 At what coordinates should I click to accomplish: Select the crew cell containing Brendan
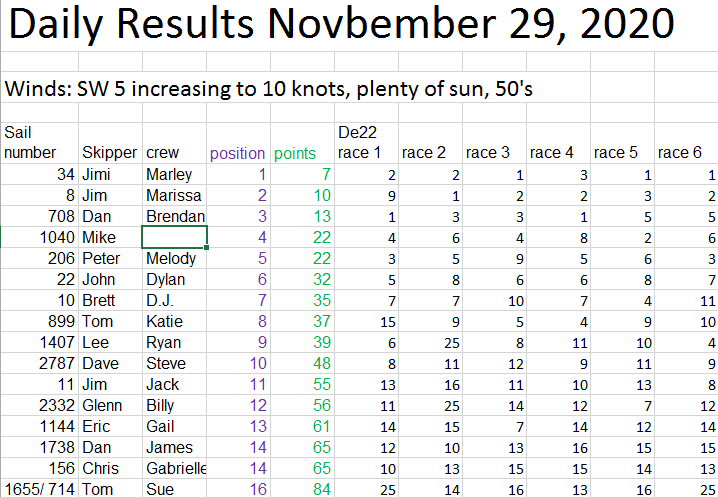coord(174,216)
